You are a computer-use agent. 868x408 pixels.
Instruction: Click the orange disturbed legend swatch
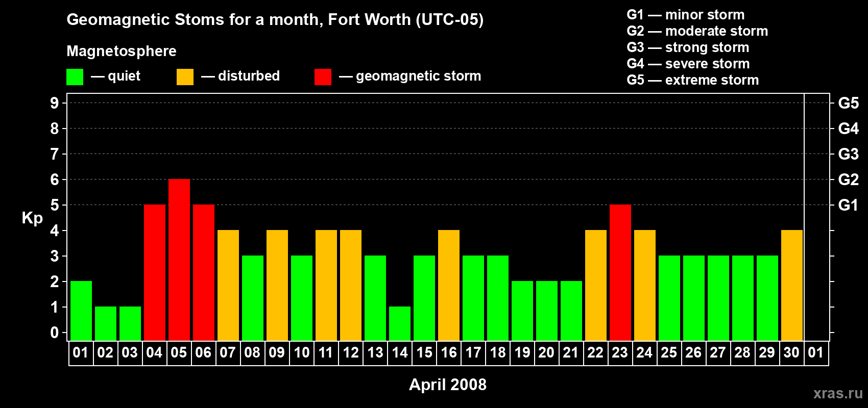(x=185, y=77)
